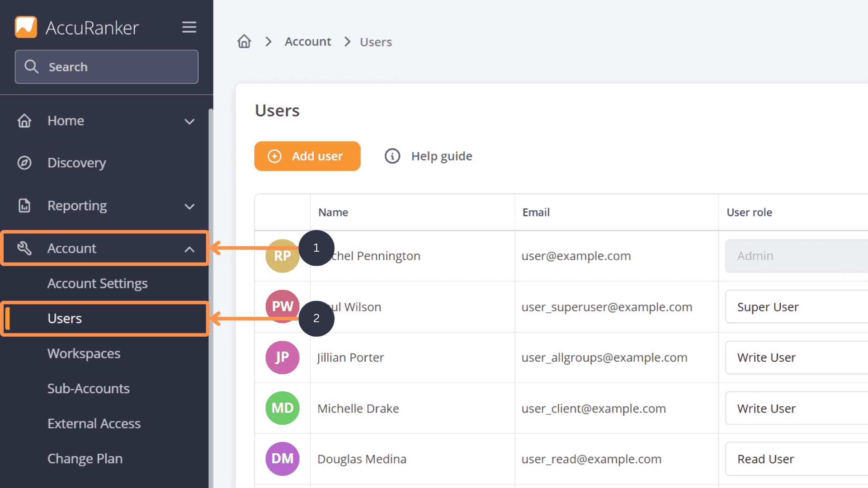
Task: Open the Add user button
Action: 307,156
